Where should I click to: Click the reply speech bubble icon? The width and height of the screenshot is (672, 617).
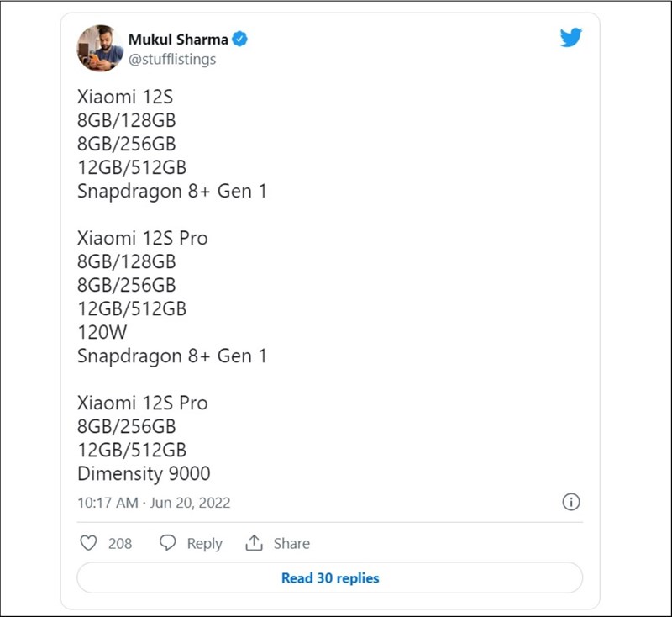pyautogui.click(x=168, y=543)
